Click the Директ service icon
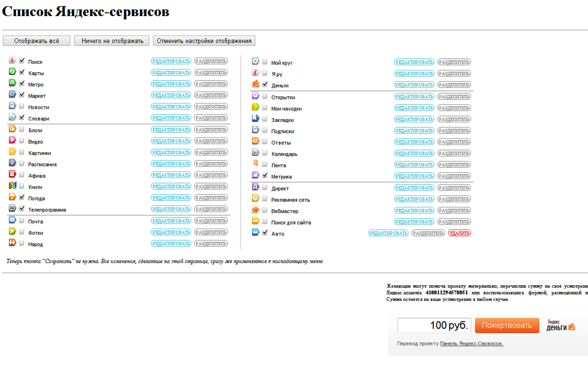Viewport: 588px width, 368px height. tap(255, 187)
